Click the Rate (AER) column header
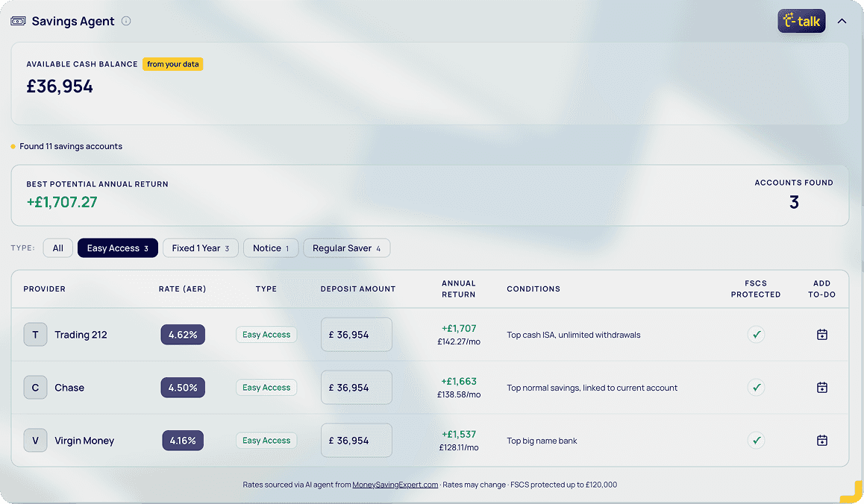 pyautogui.click(x=182, y=289)
